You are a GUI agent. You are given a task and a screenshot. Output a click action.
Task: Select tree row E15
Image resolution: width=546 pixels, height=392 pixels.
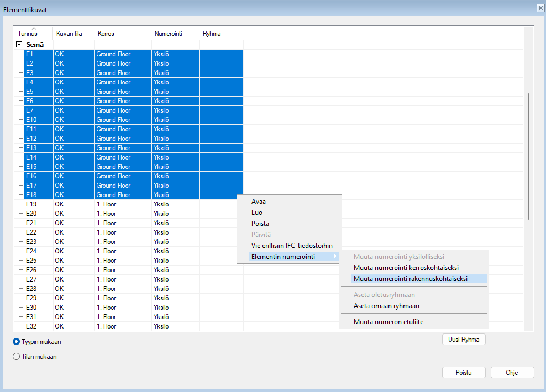pos(134,167)
